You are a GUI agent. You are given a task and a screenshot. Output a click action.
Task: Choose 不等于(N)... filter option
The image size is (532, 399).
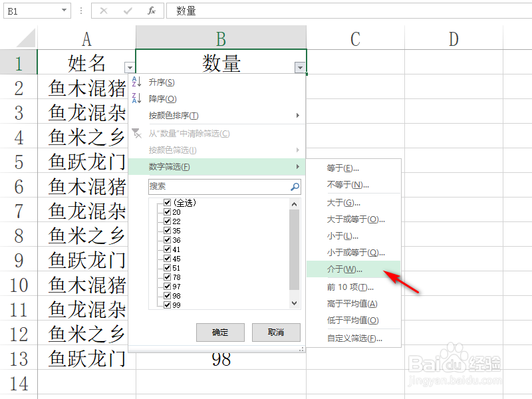(x=354, y=185)
